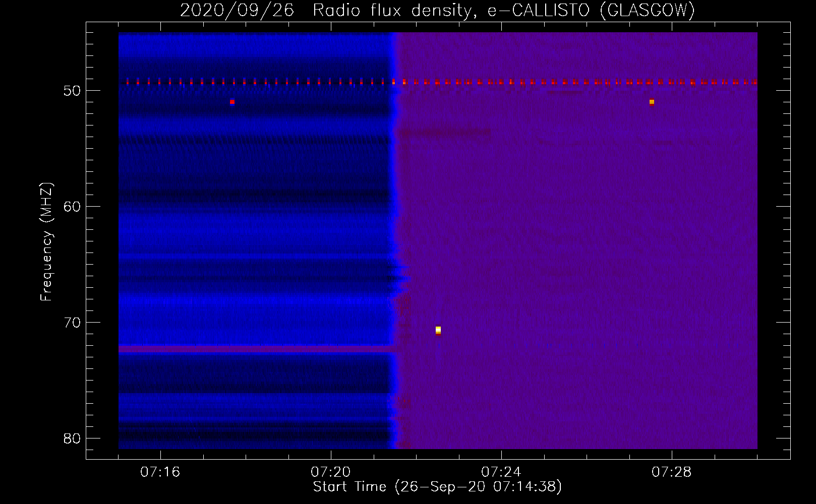Click the 80 frequency tick label

click(x=72, y=438)
